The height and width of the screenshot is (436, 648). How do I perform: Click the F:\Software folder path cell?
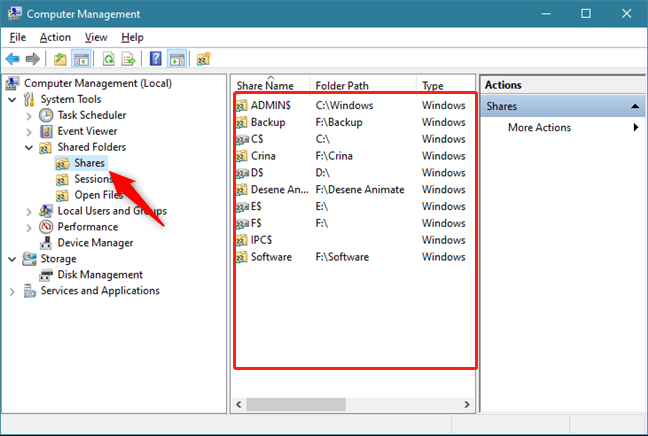[342, 257]
